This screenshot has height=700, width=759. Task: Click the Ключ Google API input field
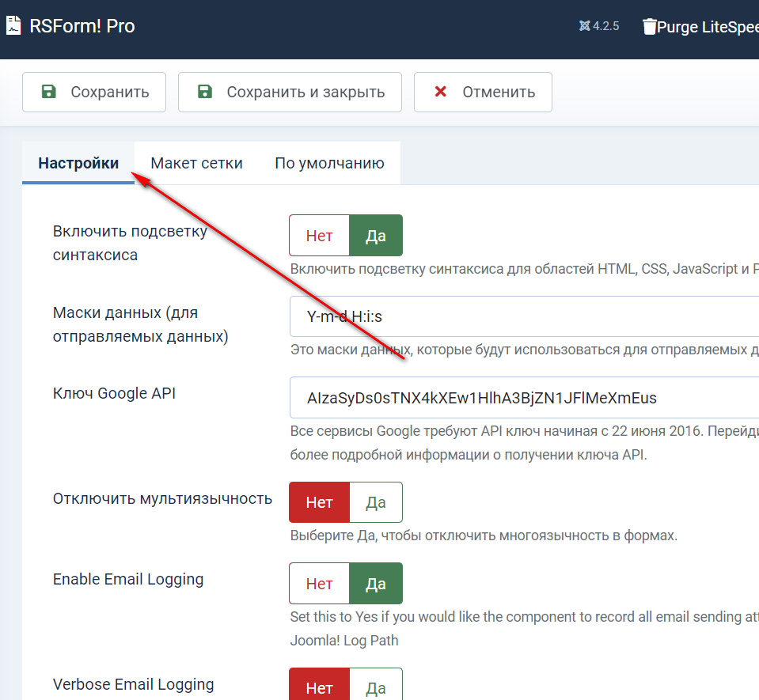(522, 398)
